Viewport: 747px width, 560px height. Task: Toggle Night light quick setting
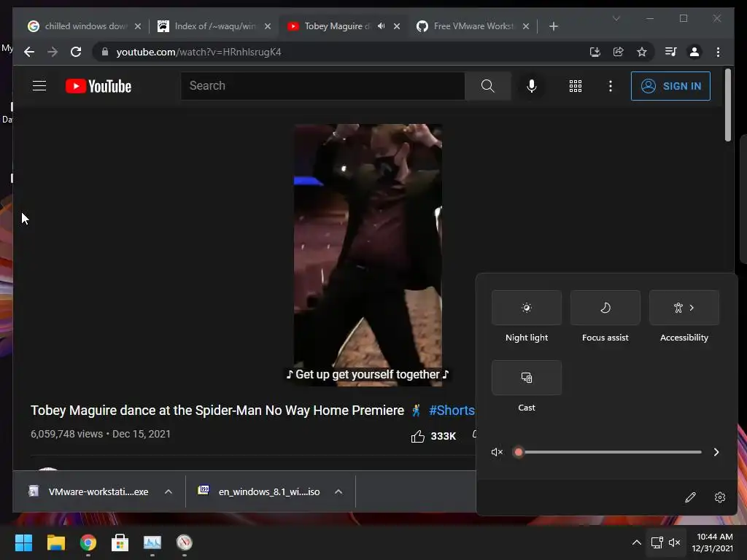tap(527, 308)
